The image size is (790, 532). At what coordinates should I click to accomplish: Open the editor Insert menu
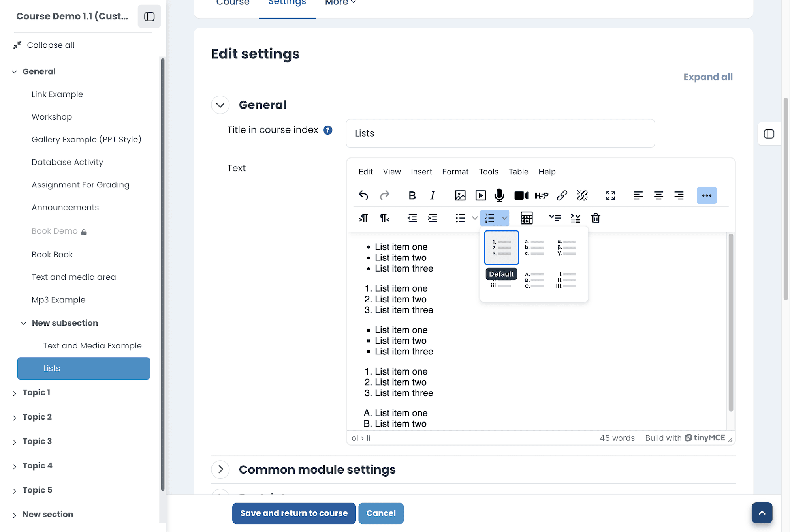pyautogui.click(x=421, y=172)
